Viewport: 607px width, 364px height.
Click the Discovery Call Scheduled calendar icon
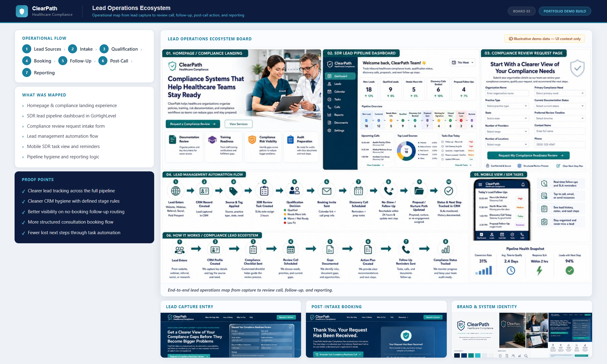coord(358,191)
